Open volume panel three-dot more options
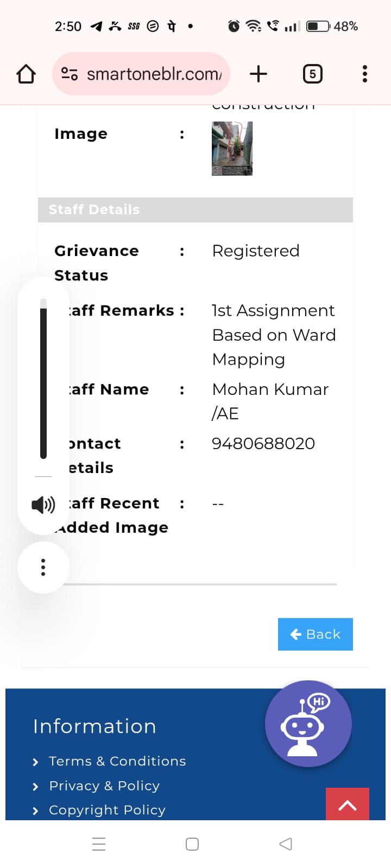 coord(43,567)
